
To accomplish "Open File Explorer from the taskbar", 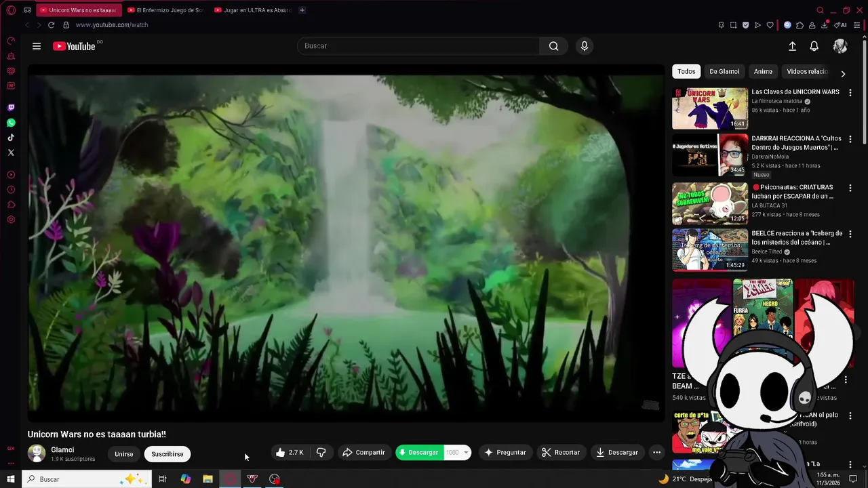I will [208, 479].
